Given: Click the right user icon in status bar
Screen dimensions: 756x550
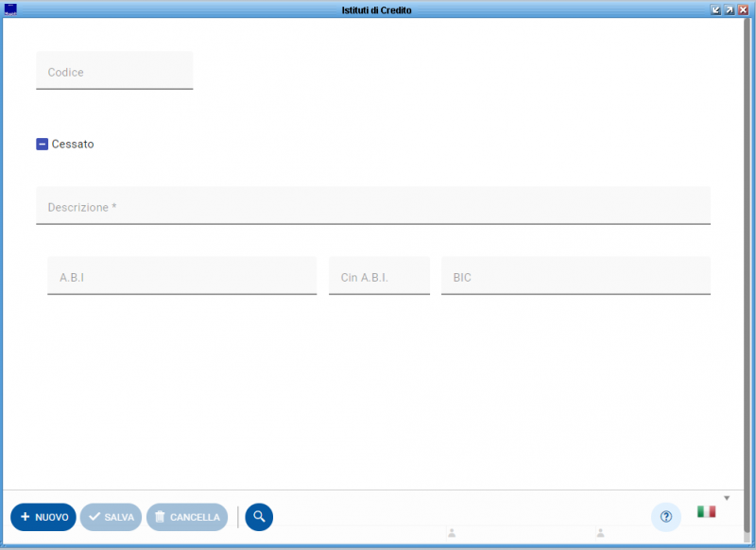Looking at the screenshot, I should coord(600,533).
